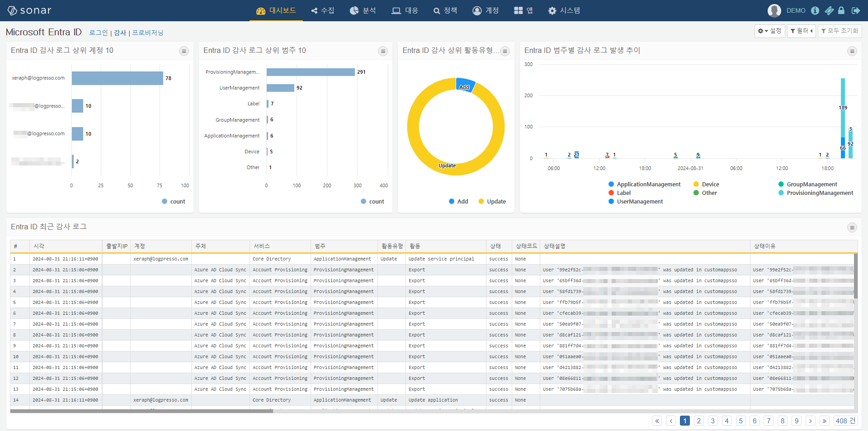Sort table by 범주 column

[x=344, y=246]
